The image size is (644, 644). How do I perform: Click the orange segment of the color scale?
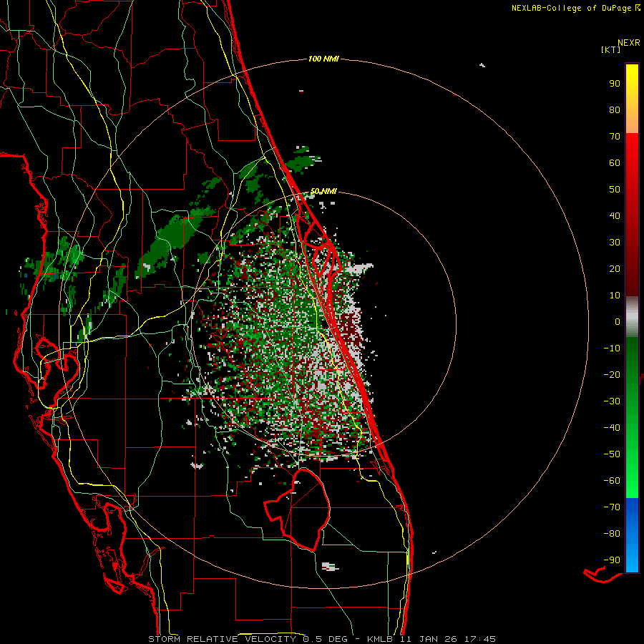(x=632, y=119)
